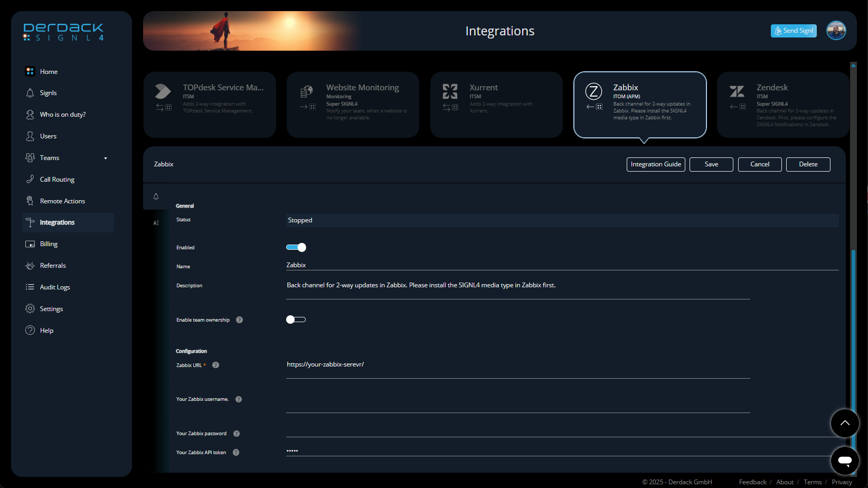
Task: Expand the Teams submenu arrow
Action: click(106, 158)
